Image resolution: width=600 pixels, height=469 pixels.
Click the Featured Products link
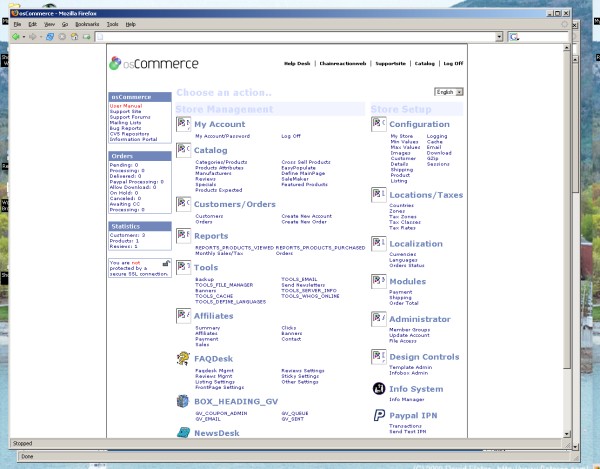[x=304, y=184]
